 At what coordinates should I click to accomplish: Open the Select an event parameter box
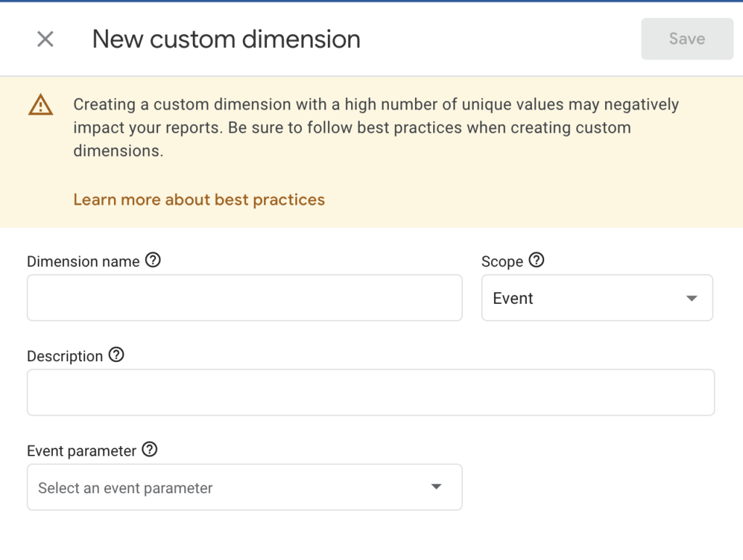point(232,487)
